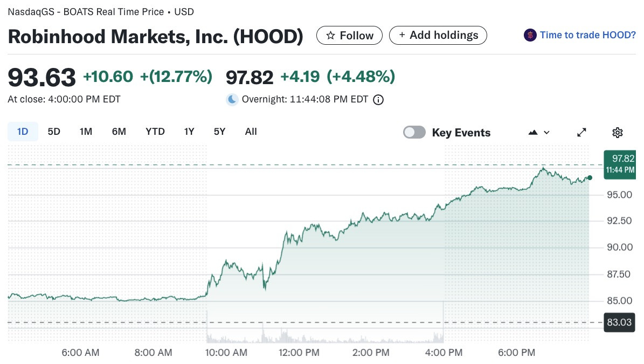
Task: Switch to 5D range tab
Action: click(54, 132)
